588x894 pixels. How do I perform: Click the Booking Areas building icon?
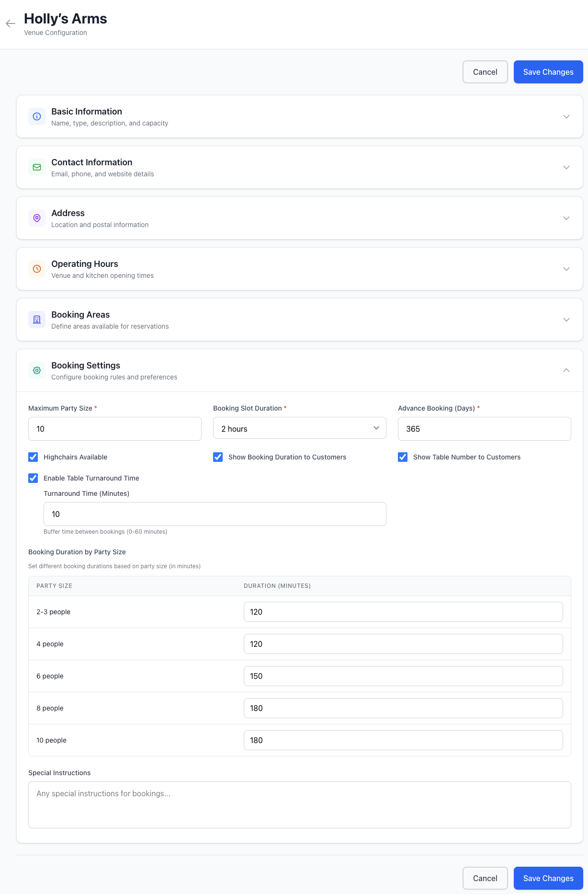[x=37, y=320]
